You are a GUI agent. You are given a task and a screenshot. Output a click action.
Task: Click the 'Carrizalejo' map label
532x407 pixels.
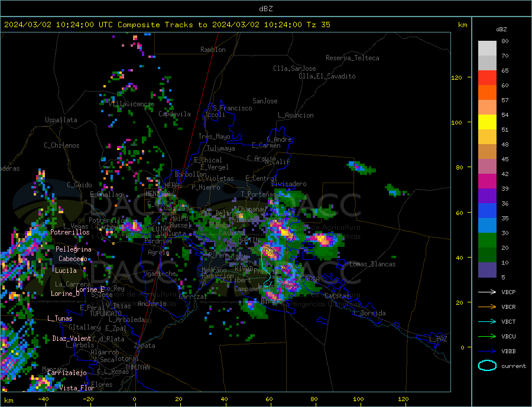click(67, 373)
